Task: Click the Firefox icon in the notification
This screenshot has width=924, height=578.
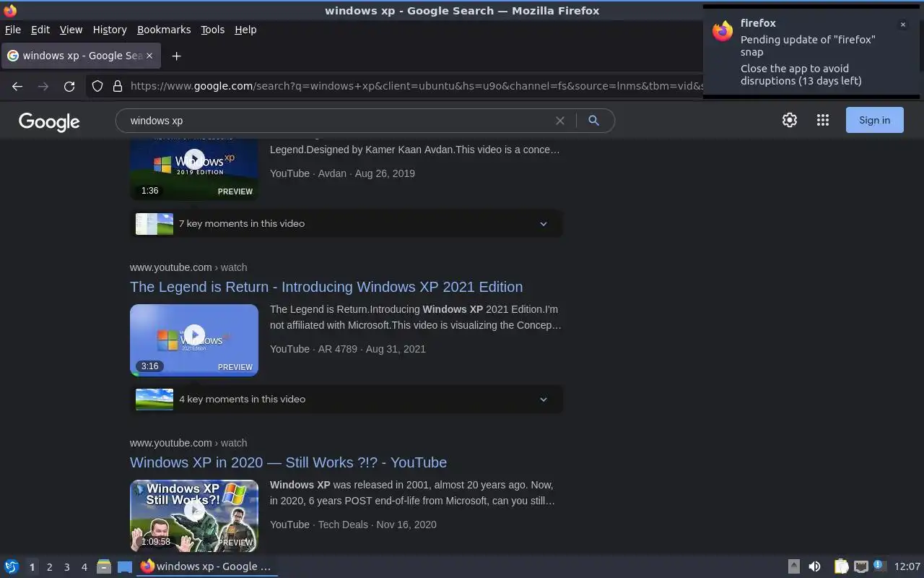Action: tap(723, 31)
